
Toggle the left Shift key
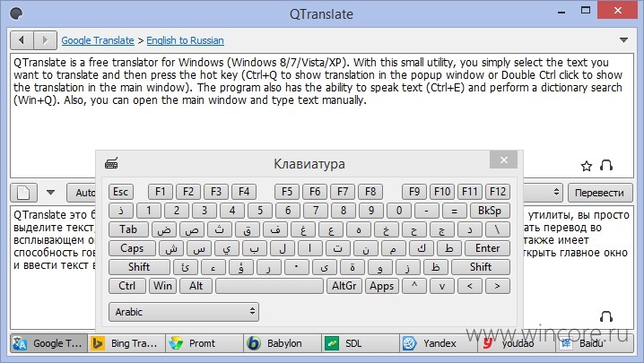point(139,267)
